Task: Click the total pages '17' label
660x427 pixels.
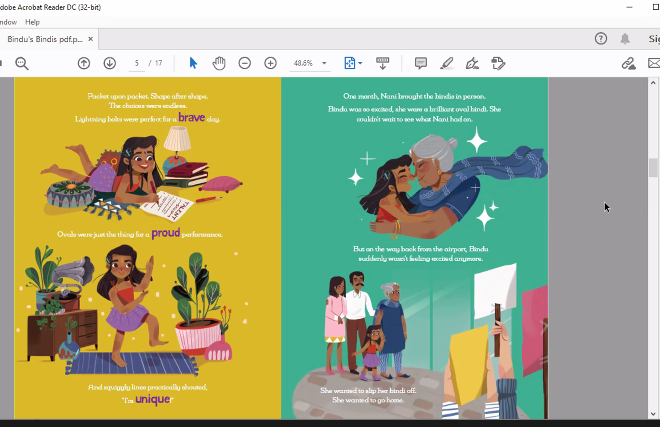Action: pos(158,63)
